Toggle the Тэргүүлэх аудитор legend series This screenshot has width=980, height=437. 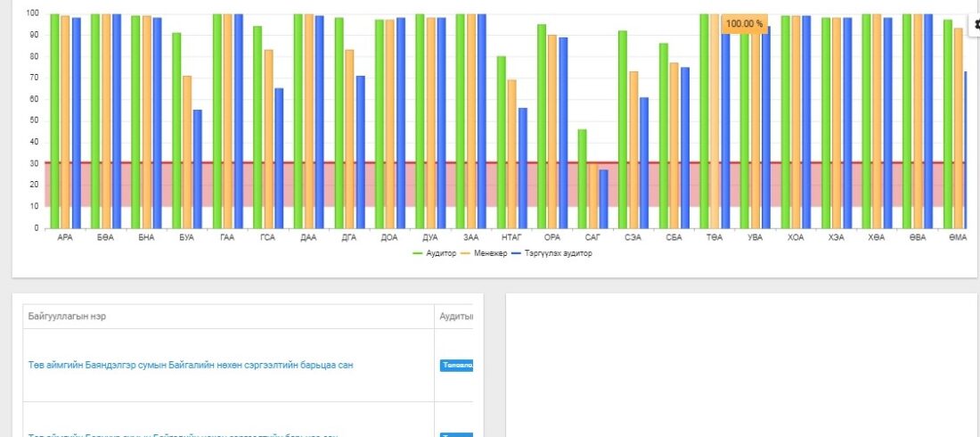click(x=551, y=253)
